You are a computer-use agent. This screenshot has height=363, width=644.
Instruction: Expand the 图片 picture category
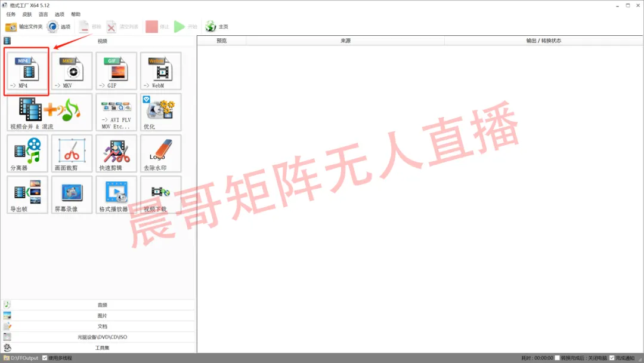click(98, 315)
